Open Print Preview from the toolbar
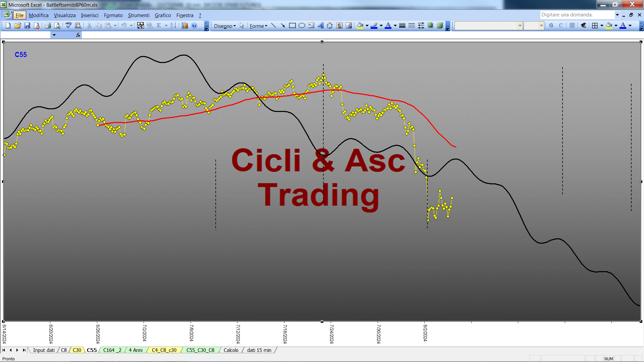Viewport: 644px width, 362px height. click(x=57, y=25)
